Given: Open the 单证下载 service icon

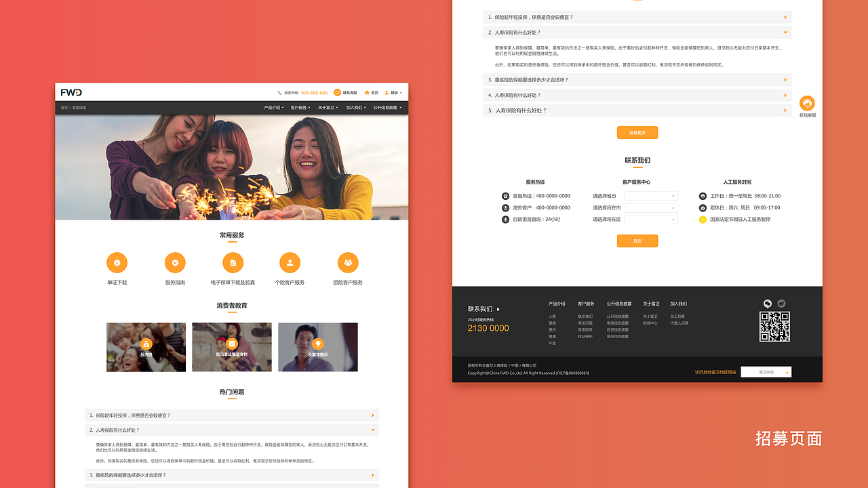Looking at the screenshot, I should coord(117,262).
